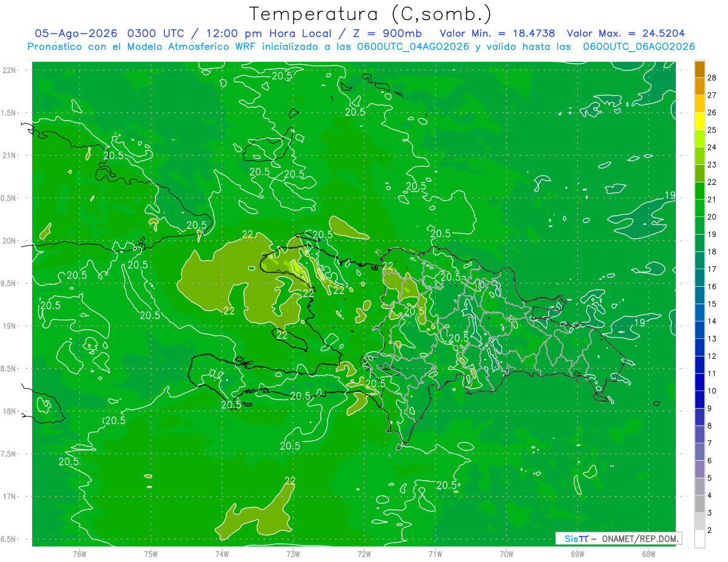Click the '8.5N' latitude label
The image size is (728, 562).
(8, 369)
